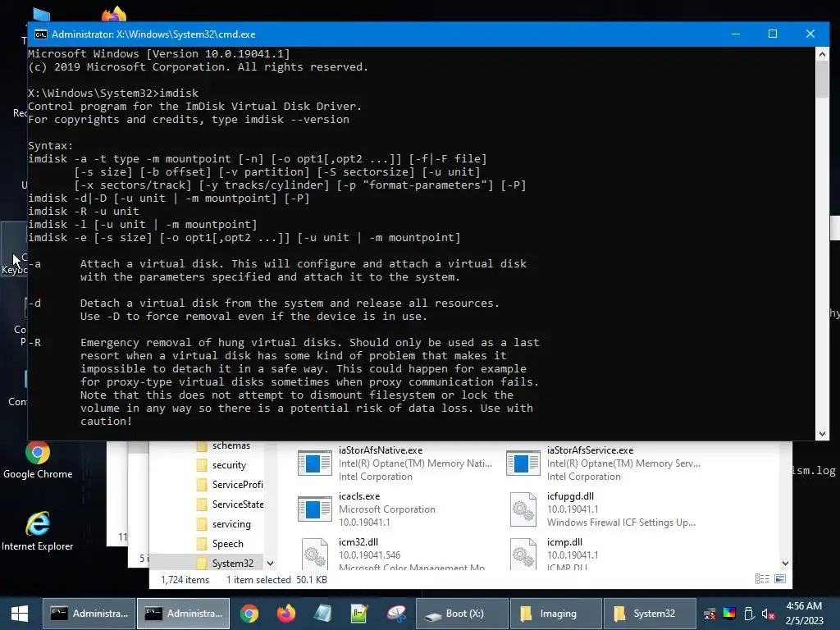Click cmd scrollbar down arrow
Viewport: 840px width, 630px height.
[822, 434]
